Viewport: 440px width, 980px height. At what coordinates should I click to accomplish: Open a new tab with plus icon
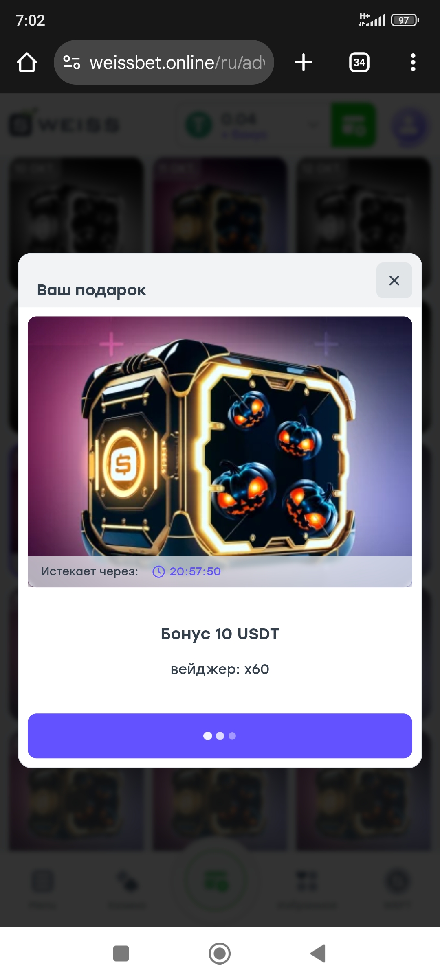[304, 62]
